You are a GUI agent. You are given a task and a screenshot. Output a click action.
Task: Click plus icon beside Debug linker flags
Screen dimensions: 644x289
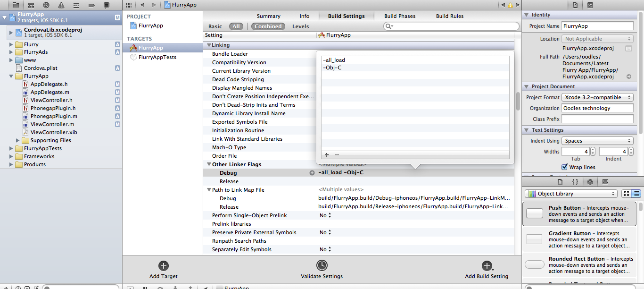(312, 173)
